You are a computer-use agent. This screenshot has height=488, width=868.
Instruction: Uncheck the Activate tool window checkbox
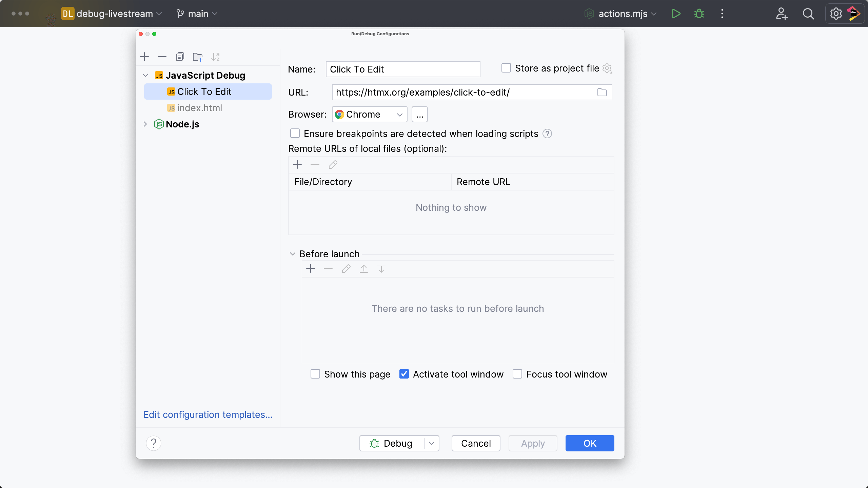[x=404, y=374]
